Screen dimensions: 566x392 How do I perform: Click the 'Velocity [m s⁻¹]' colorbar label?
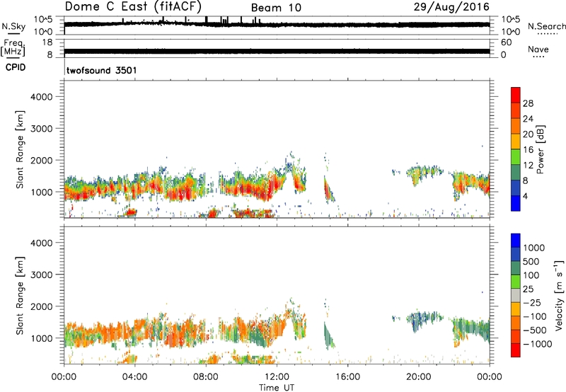(559, 295)
